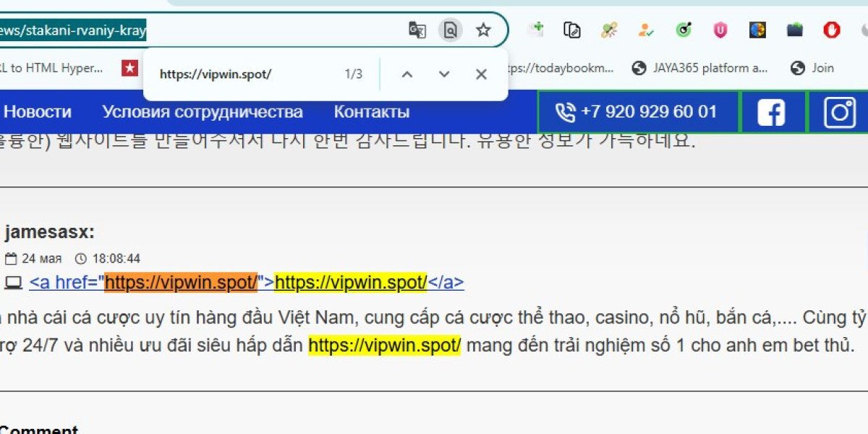
Task: Bookmark this page with the star icon
Action: coord(483,30)
